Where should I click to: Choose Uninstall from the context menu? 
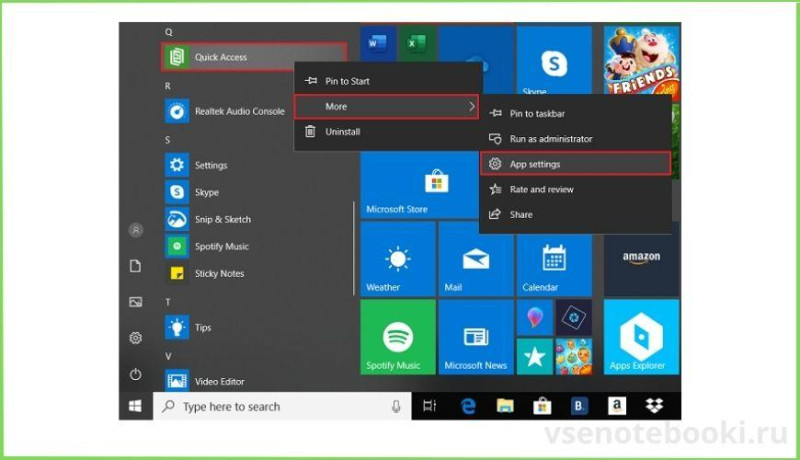(x=388, y=132)
